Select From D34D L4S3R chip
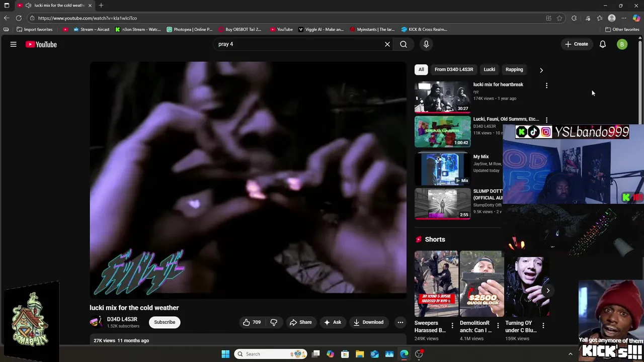Screen dimensions: 644x362 click(x=454, y=69)
